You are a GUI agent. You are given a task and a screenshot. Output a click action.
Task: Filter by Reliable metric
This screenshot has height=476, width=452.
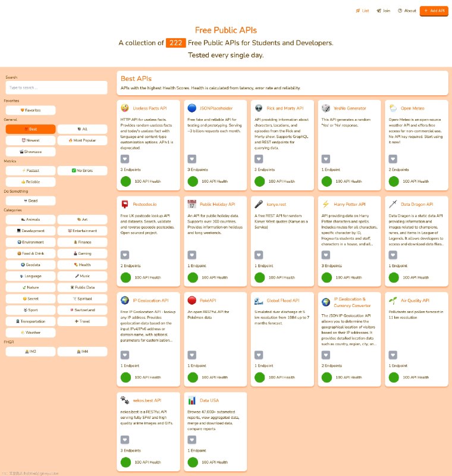[31, 182]
